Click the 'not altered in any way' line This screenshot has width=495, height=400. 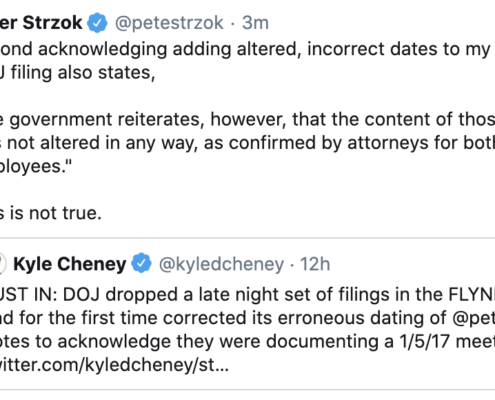pos(247,143)
